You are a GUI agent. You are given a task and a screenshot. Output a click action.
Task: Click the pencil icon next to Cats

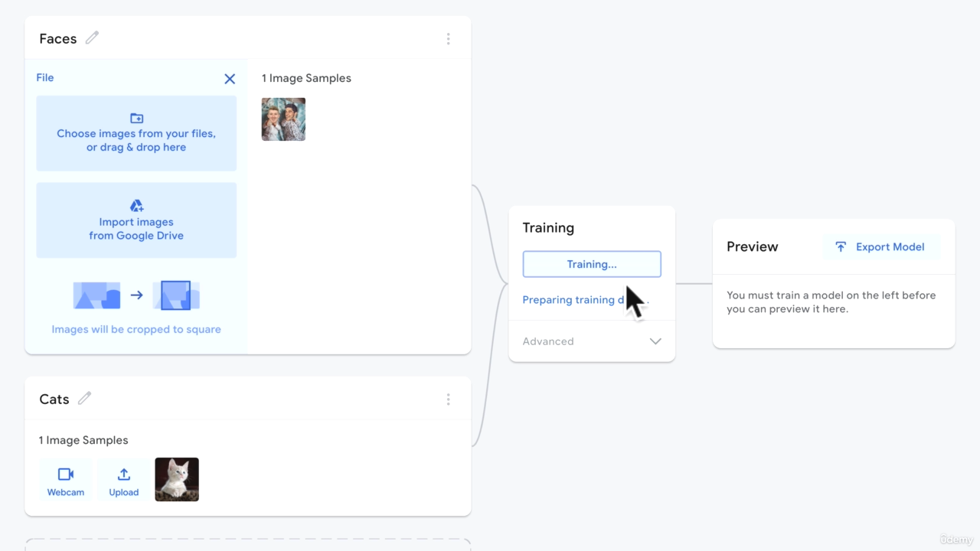coord(84,398)
